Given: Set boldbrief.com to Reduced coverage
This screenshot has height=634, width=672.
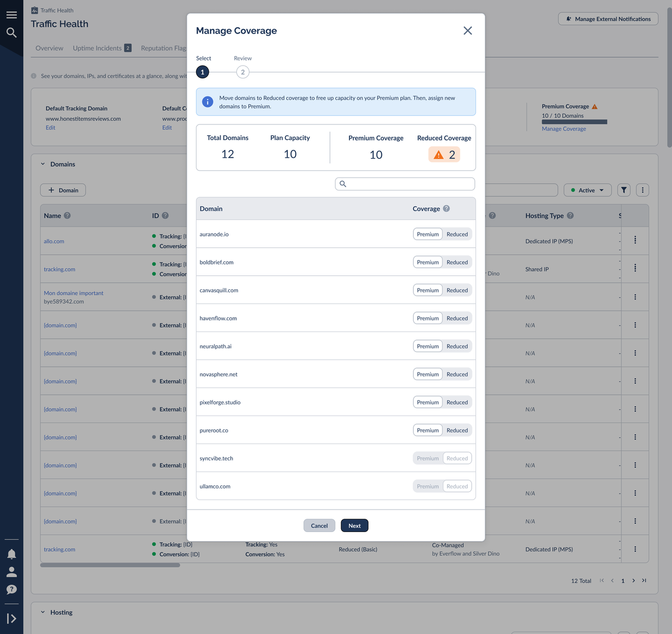Looking at the screenshot, I should [x=457, y=262].
